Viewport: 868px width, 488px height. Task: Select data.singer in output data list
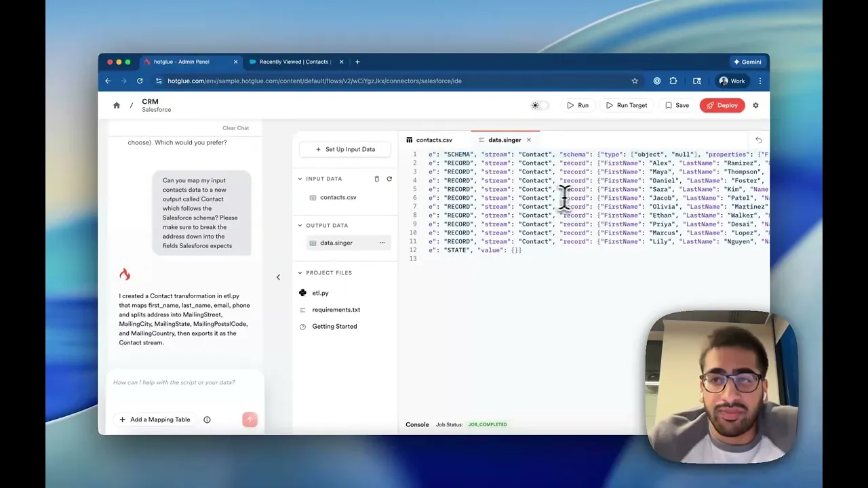coord(337,243)
